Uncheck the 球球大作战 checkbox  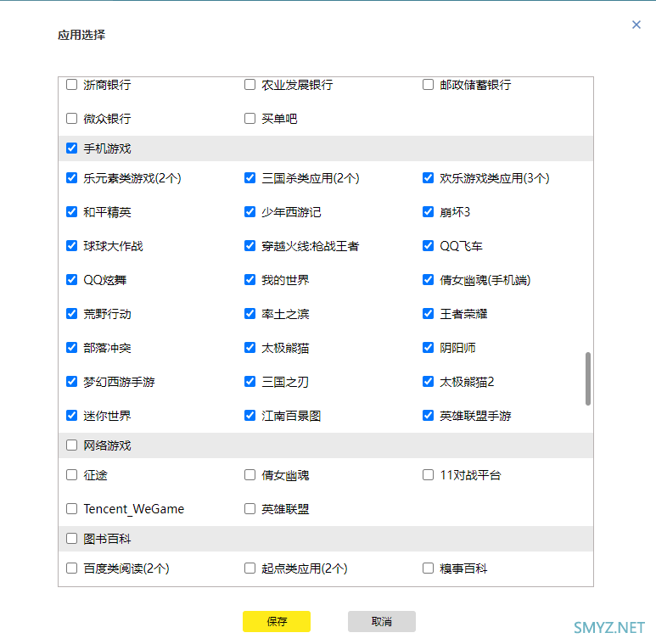coord(71,246)
